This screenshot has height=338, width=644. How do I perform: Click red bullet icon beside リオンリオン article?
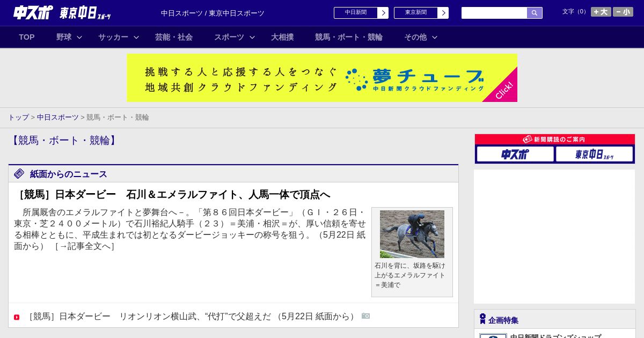pyautogui.click(x=17, y=317)
